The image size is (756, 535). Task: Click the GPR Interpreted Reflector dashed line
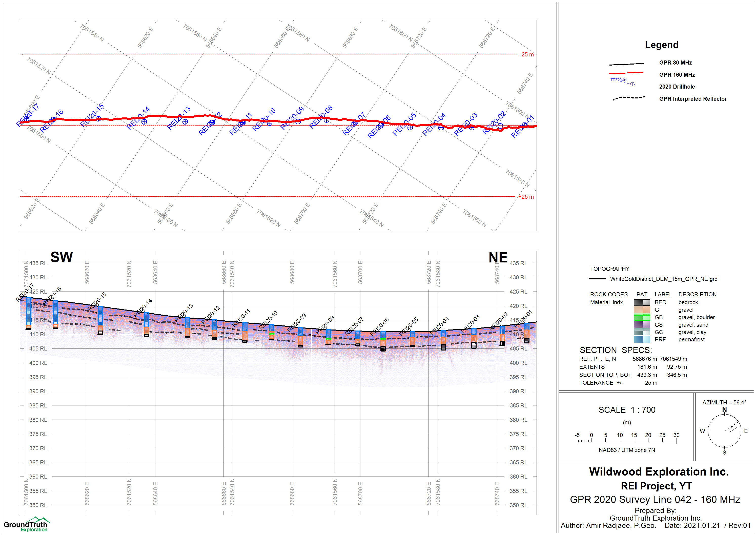coord(629,98)
